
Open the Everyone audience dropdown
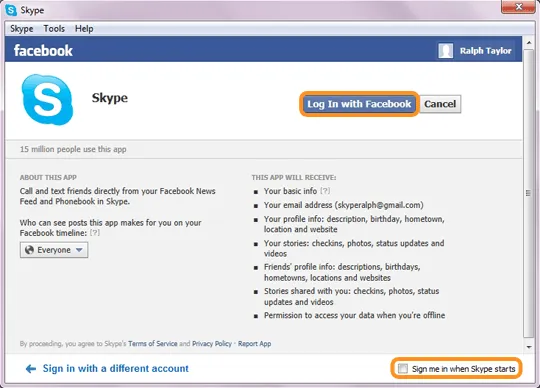(54, 250)
